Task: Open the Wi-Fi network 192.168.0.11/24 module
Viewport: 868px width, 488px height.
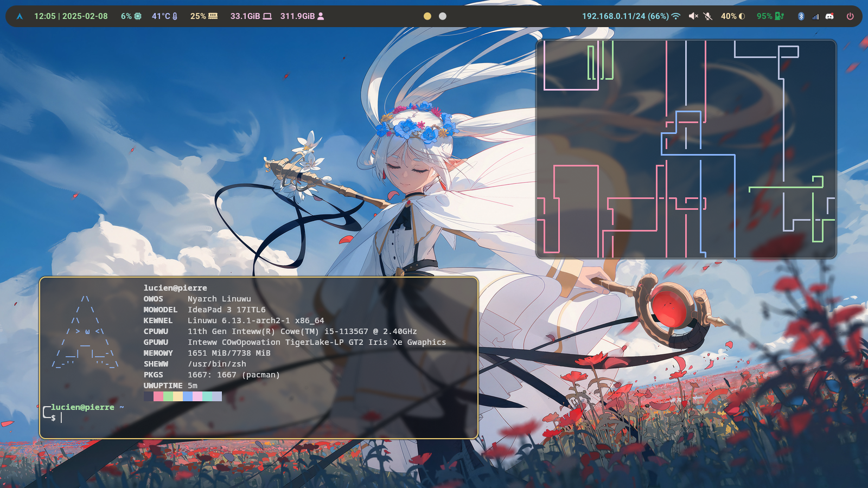Action: (631, 16)
